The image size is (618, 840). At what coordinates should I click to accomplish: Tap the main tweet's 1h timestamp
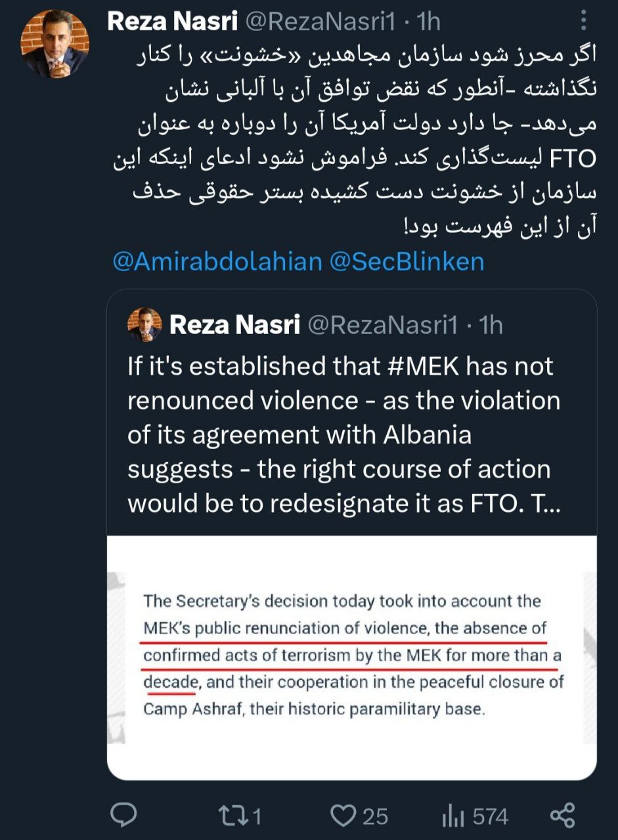(428, 22)
